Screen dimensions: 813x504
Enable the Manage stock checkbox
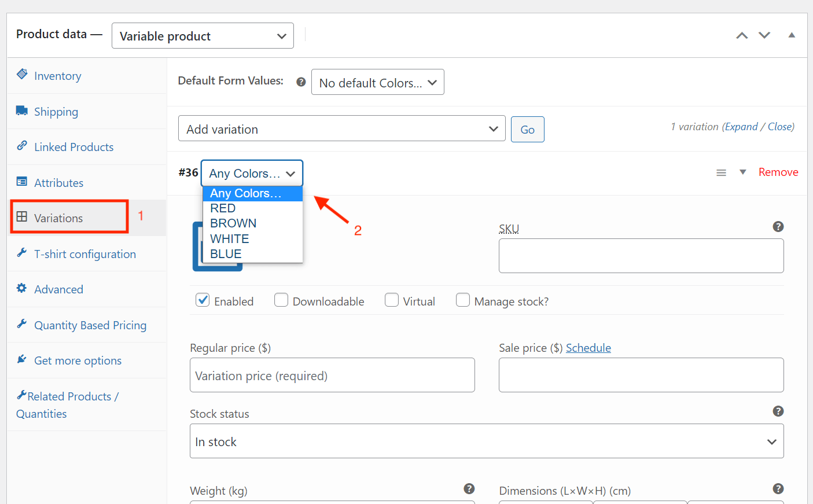point(463,300)
